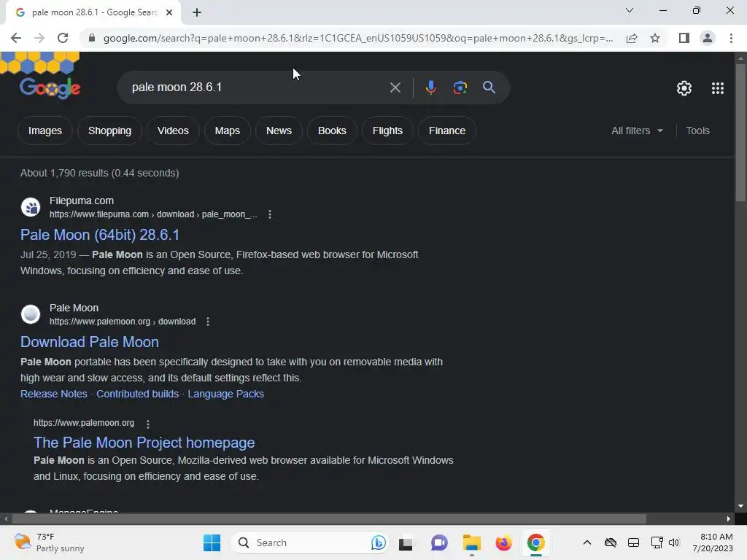Click the vertical page scrollbar
The height and width of the screenshot is (560, 747).
[x=740, y=133]
